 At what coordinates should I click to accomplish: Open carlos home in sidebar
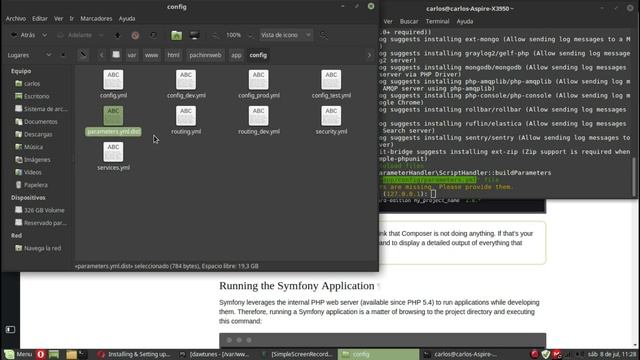(x=32, y=84)
